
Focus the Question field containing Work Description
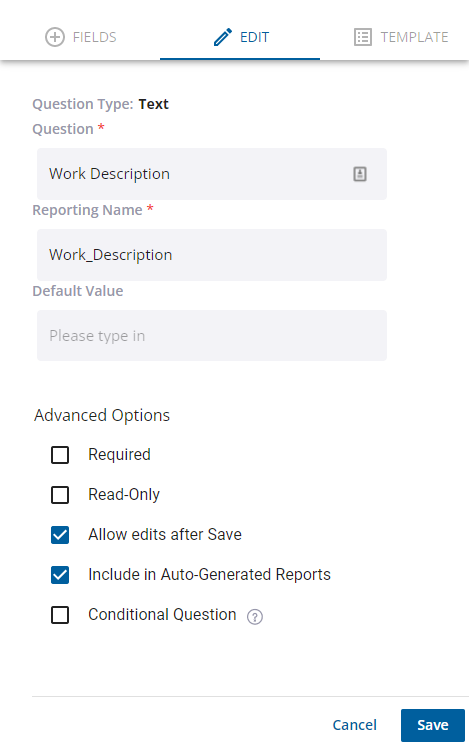(212, 174)
